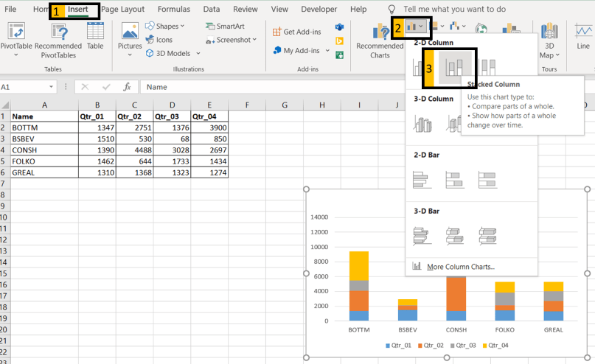The image size is (595, 364).
Task: Select the Qtr_04 header cell
Action: click(209, 116)
